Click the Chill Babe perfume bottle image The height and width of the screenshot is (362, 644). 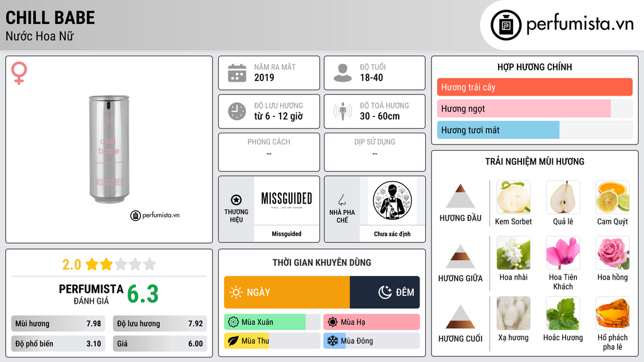pyautogui.click(x=109, y=150)
